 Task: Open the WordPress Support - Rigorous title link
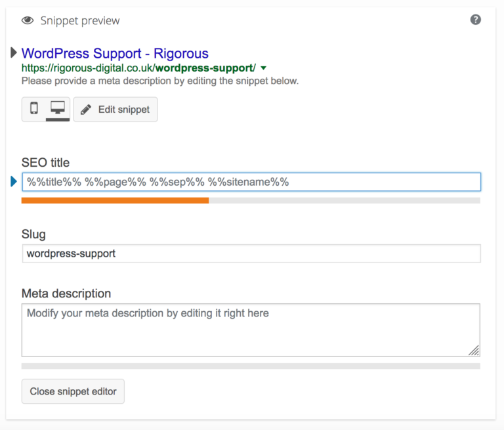tap(115, 53)
